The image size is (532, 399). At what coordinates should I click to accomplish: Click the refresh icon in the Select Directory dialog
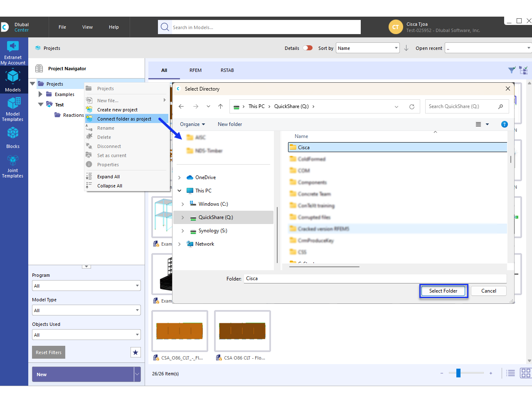412,106
